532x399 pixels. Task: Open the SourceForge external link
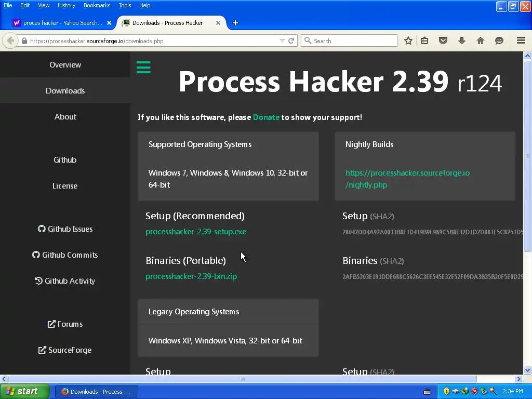(x=65, y=350)
